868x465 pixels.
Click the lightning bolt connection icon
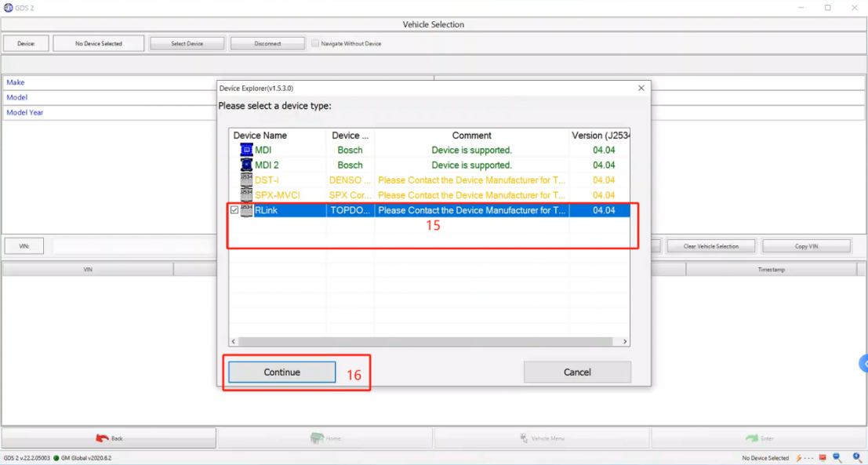[799, 458]
